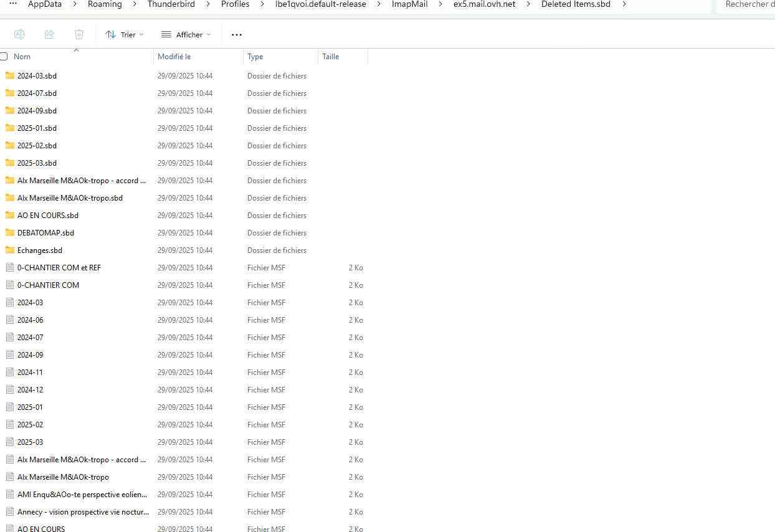Click the leading breadcrumb ellipsis
This screenshot has height=532, width=775.
12,4
